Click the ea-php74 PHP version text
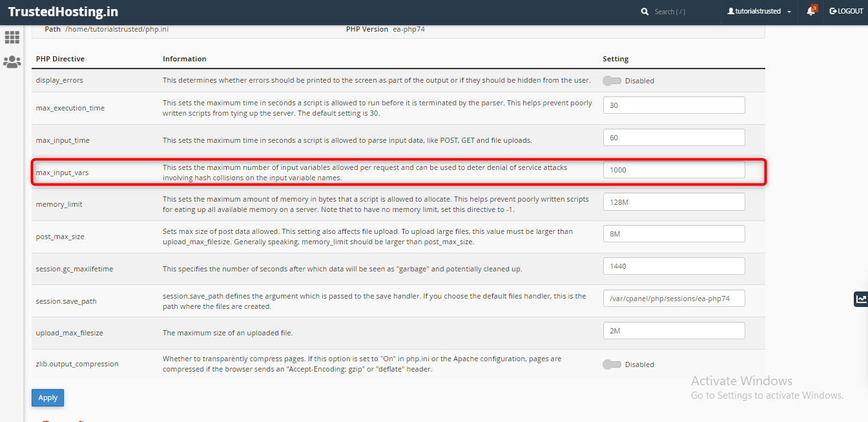Viewport: 868px width, 422px height. tap(409, 29)
